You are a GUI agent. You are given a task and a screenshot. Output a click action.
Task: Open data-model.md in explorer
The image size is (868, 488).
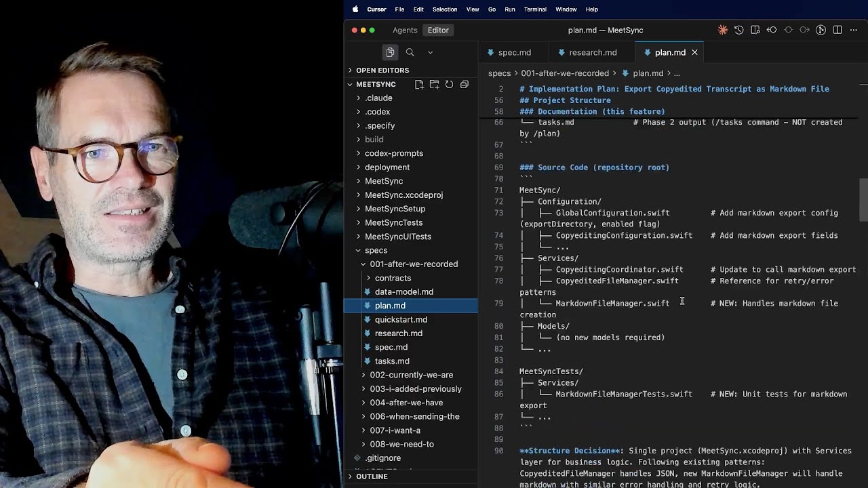pos(410,292)
